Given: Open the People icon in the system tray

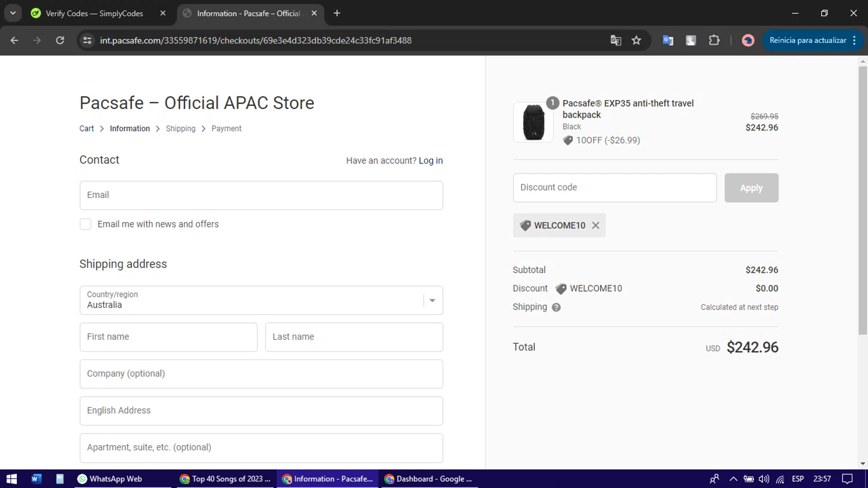Looking at the screenshot, I should click(715, 479).
